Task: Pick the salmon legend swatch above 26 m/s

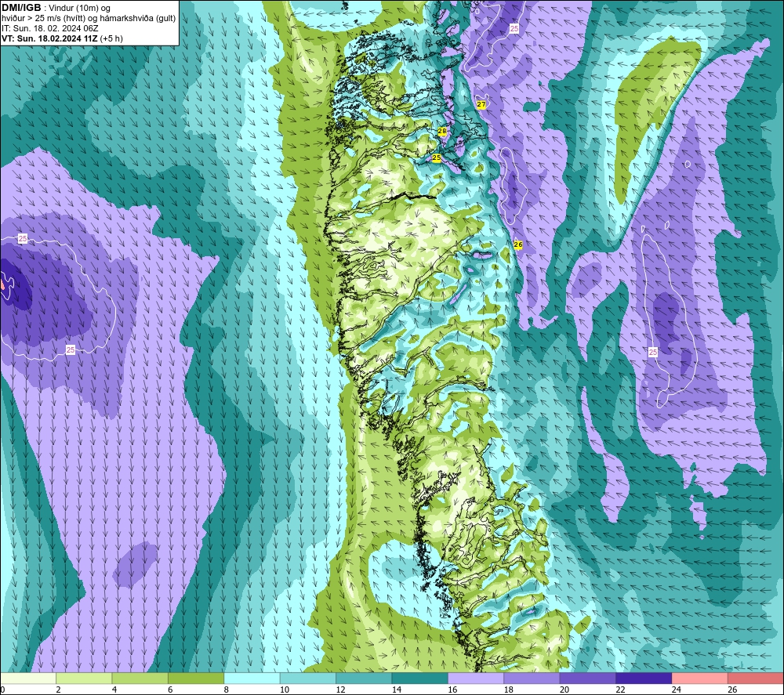Action: pyautogui.click(x=756, y=678)
